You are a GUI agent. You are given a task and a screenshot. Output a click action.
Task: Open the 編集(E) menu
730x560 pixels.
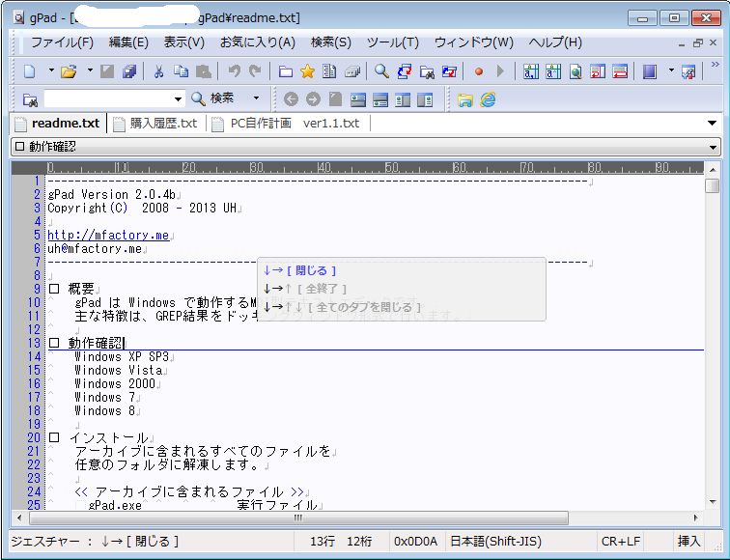128,42
